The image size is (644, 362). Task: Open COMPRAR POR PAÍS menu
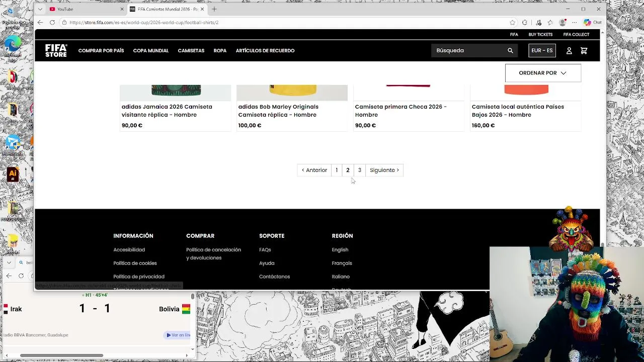click(101, 51)
